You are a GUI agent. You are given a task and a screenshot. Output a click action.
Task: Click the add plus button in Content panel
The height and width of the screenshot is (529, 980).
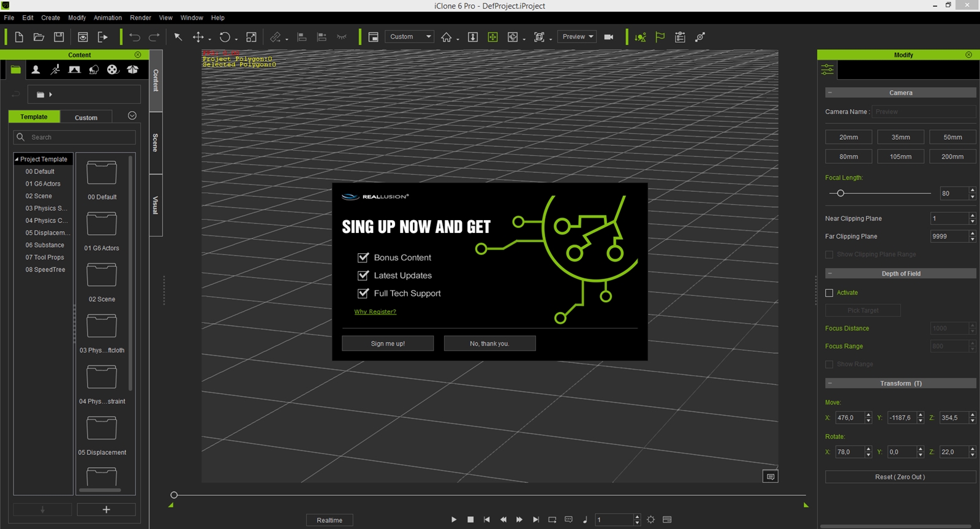[106, 509]
